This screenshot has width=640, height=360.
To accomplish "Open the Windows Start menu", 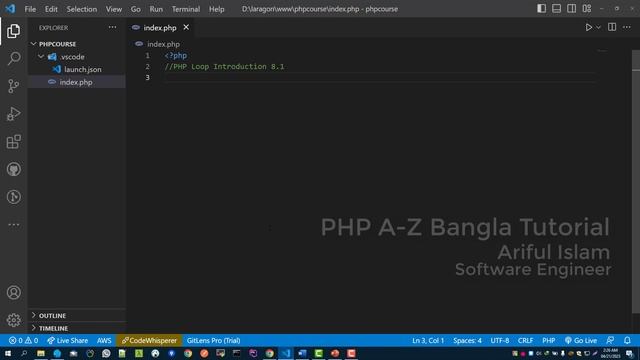I will click(8, 353).
